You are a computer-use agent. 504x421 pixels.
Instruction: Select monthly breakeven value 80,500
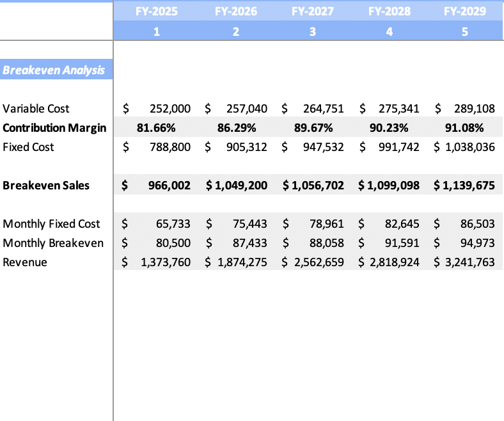(x=173, y=243)
